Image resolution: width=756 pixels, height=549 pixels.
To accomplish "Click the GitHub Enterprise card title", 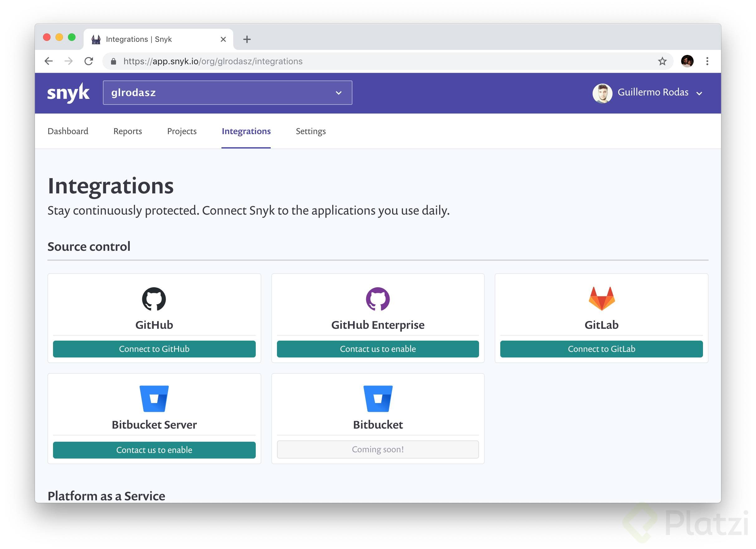I will click(x=378, y=325).
